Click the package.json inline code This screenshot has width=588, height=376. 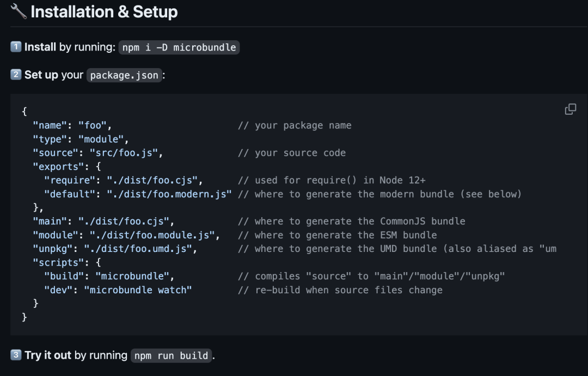tap(124, 75)
